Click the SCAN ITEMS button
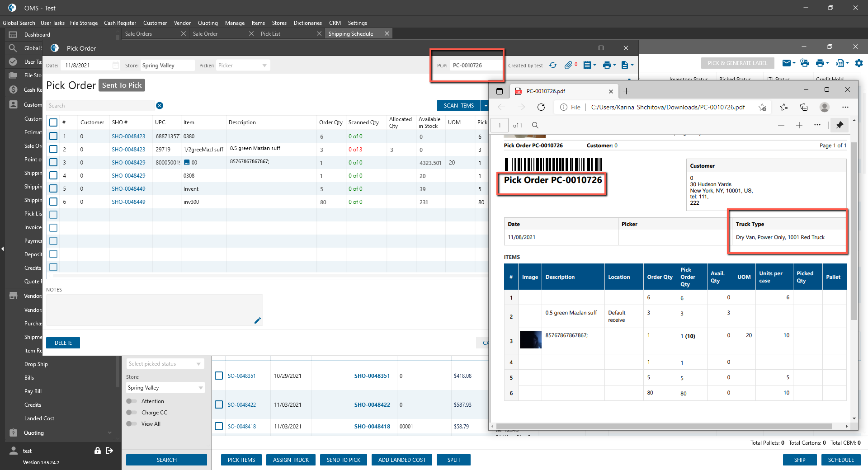 point(458,106)
